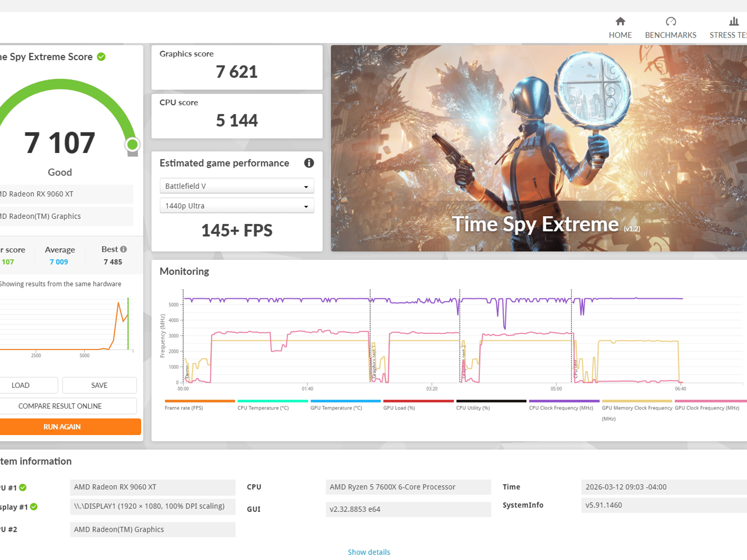The image size is (747, 560).
Task: Click the 145+ FPS estimate
Action: (237, 230)
